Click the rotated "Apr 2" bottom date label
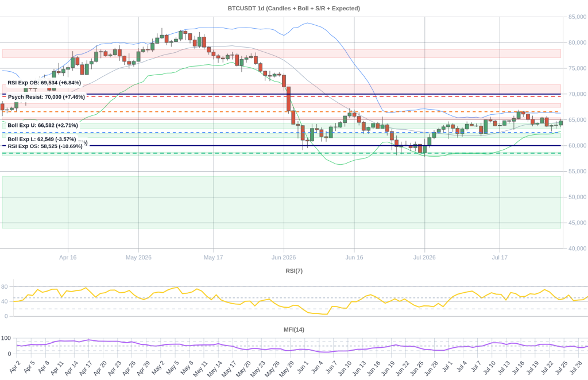 click(14, 369)
